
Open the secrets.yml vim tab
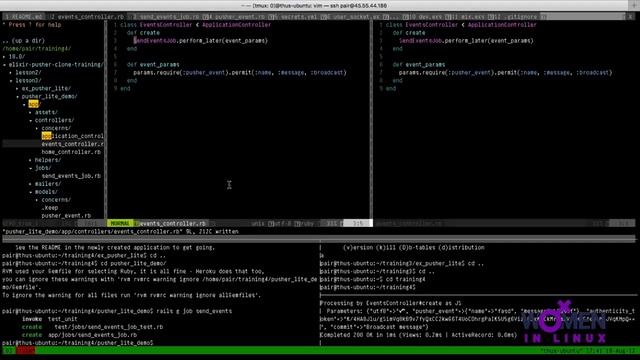[x=295, y=17]
